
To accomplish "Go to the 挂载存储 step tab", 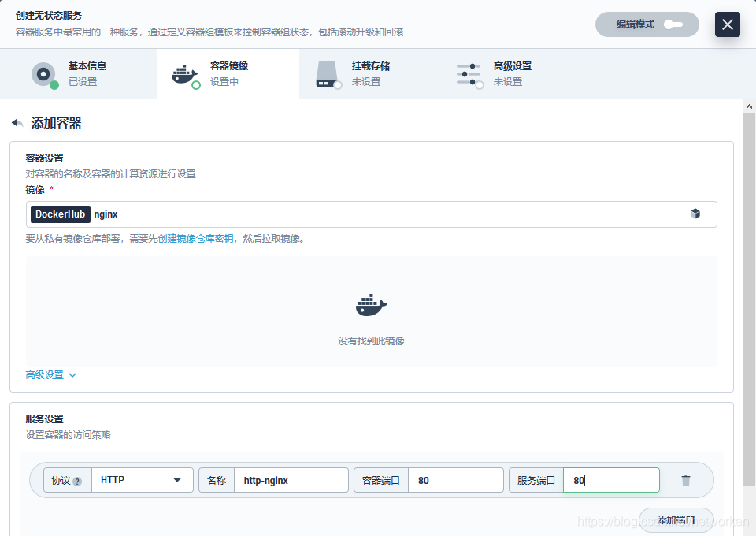I will click(370, 74).
